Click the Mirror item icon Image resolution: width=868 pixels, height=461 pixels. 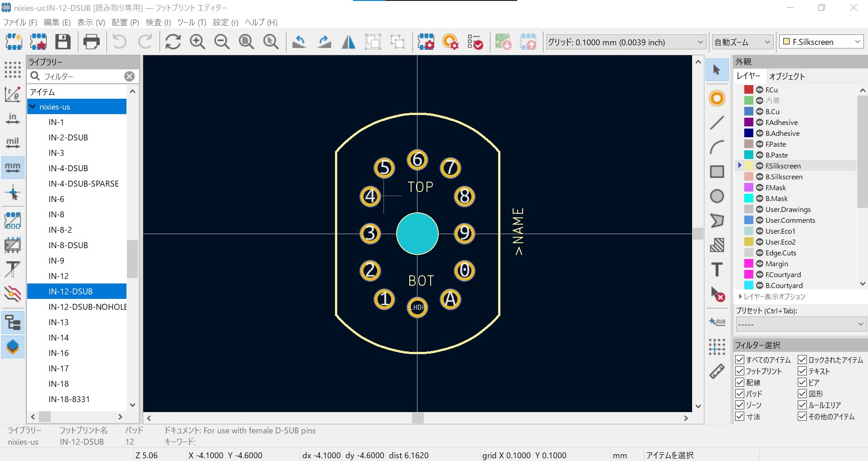(x=349, y=42)
